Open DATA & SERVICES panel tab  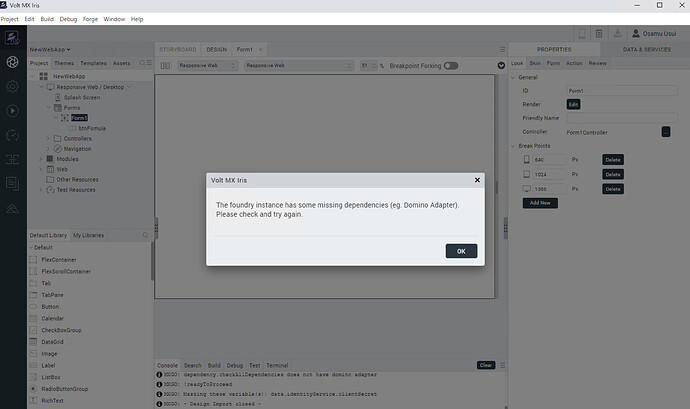pyautogui.click(x=646, y=49)
